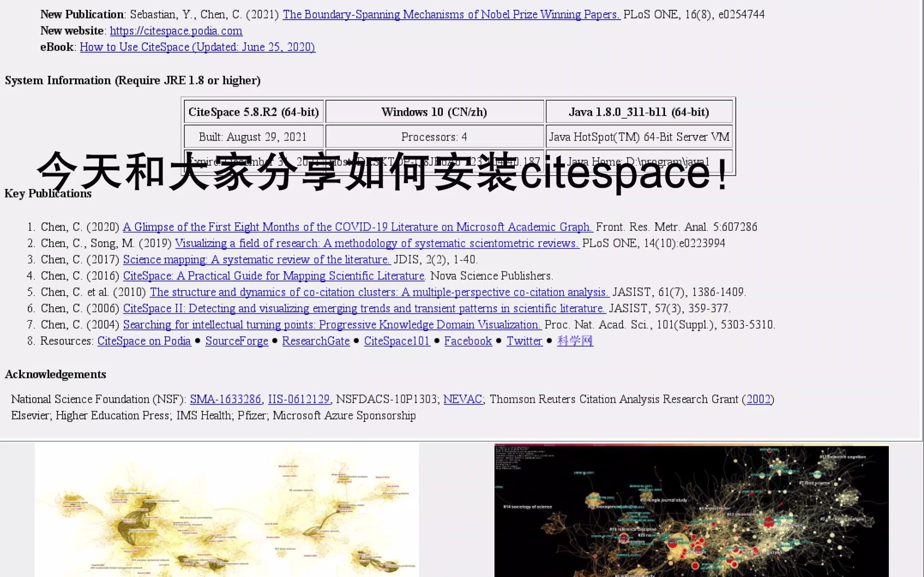
Task: Open the 2002 Thomson Reuters grant link
Action: click(758, 399)
